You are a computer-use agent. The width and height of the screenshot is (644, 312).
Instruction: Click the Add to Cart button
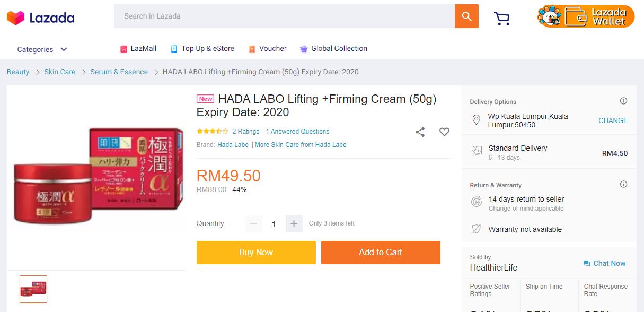(x=381, y=253)
